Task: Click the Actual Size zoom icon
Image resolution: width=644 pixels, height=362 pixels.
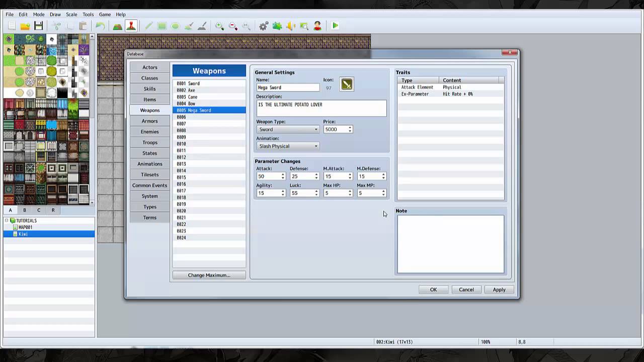Action: pyautogui.click(x=246, y=26)
